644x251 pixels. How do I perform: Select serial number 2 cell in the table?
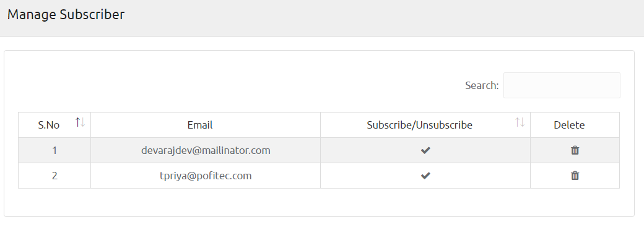pos(54,176)
